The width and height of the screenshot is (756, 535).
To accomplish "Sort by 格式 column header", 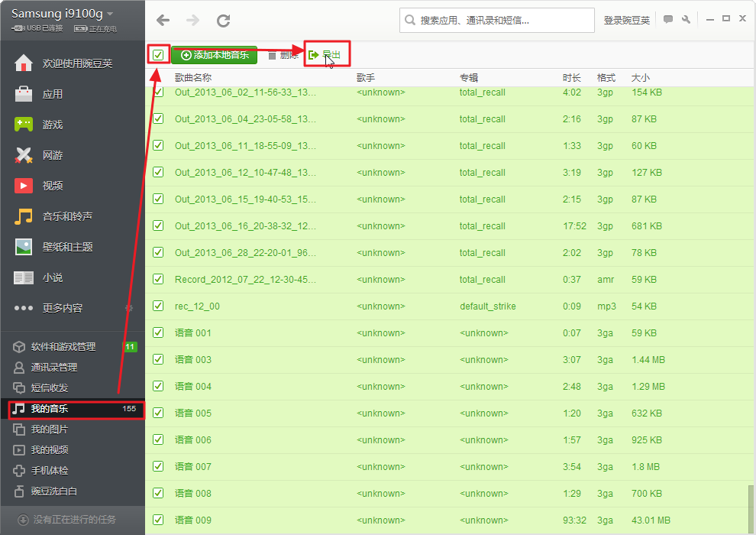I will pyautogui.click(x=606, y=78).
